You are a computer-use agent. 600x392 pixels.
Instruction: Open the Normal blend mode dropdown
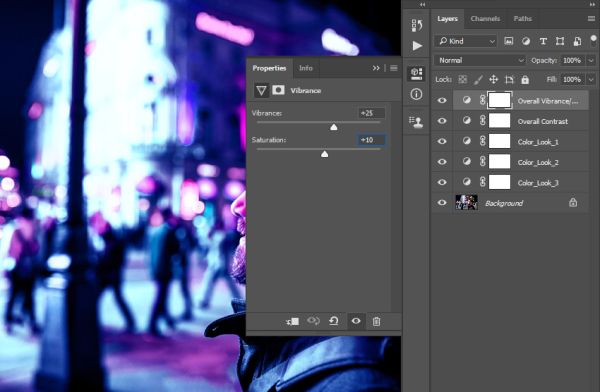[480, 60]
